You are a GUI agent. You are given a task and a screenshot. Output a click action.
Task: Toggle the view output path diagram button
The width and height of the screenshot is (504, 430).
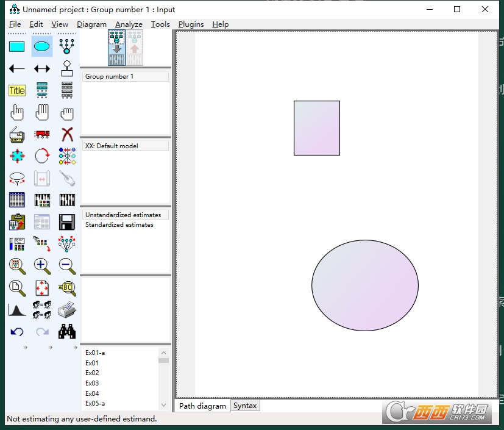134,48
